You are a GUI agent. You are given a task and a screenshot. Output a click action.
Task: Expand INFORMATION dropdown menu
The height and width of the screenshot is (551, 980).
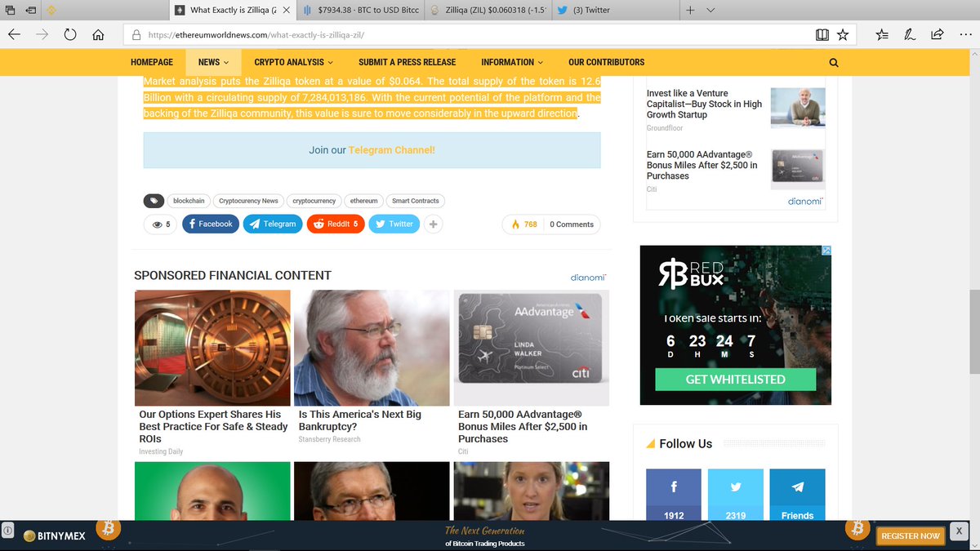[512, 62]
